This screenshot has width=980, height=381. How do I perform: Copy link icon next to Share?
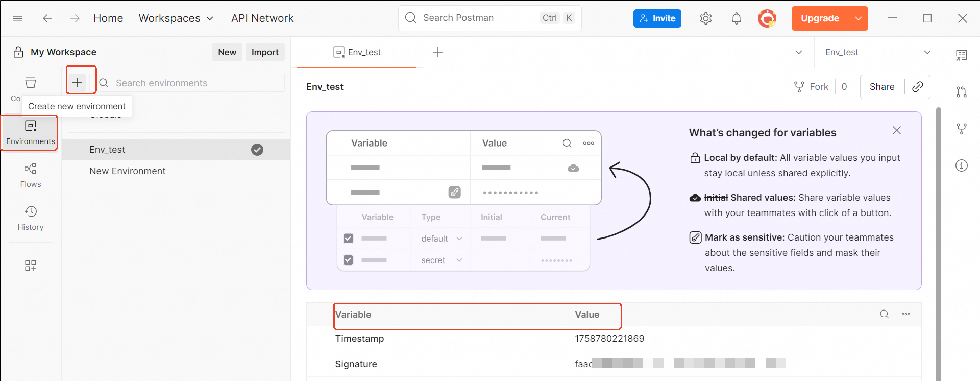pos(918,87)
